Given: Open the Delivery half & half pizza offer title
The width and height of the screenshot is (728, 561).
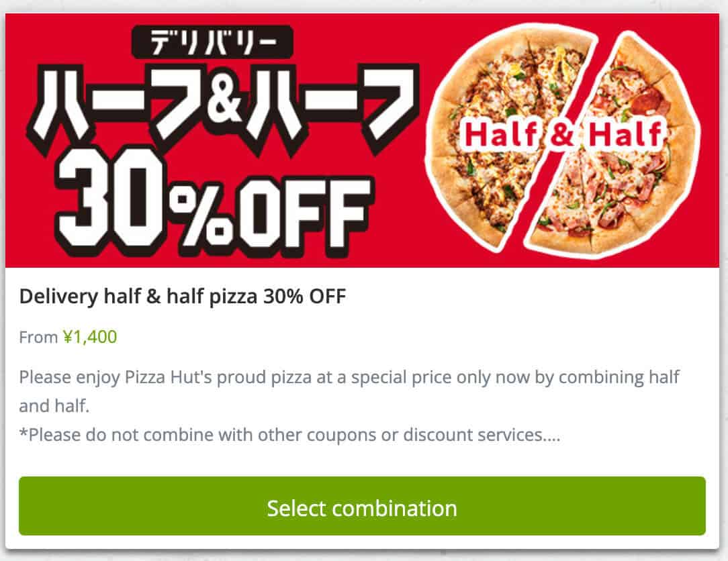Looking at the screenshot, I should [x=183, y=295].
